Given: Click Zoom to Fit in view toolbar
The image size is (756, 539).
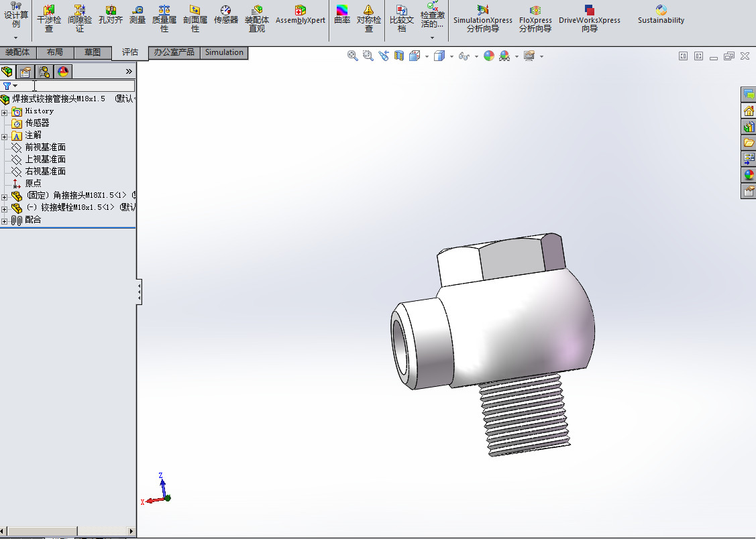Looking at the screenshot, I should tap(352, 56).
